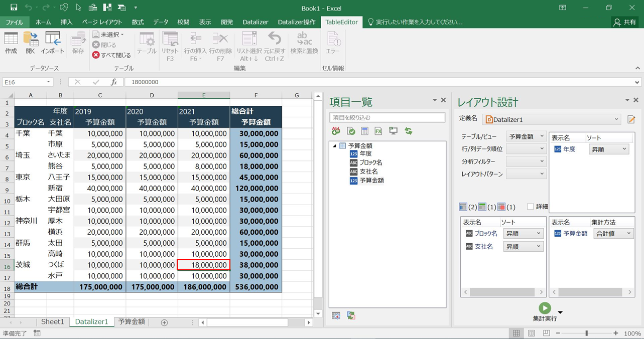Click the 共有 share button
This screenshot has width=644, height=339.
(x=624, y=22)
